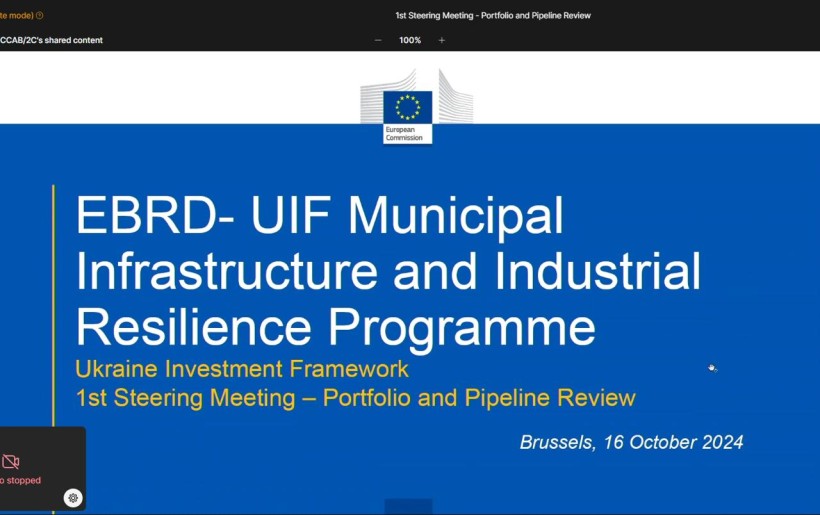Screen dimensions: 820x515
Task: Click the "shared content" label
Action: [x=51, y=40]
